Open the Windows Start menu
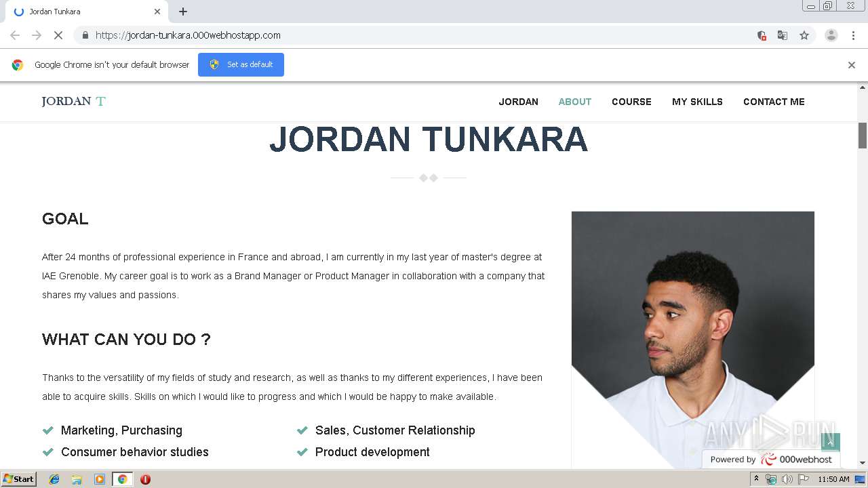 (x=19, y=479)
